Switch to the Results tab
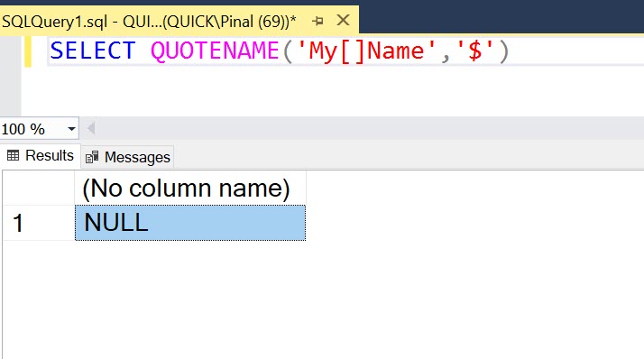The height and width of the screenshot is (359, 644). [x=41, y=156]
